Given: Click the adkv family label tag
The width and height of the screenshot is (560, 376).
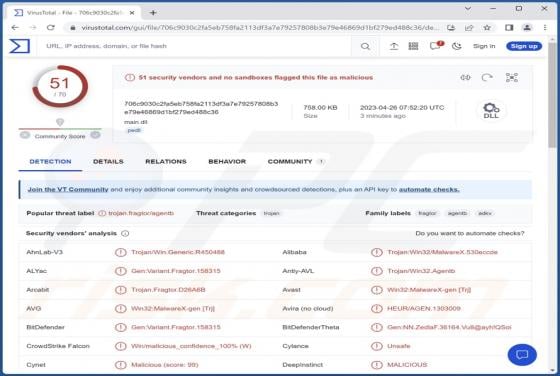Looking at the screenshot, I should pyautogui.click(x=485, y=213).
